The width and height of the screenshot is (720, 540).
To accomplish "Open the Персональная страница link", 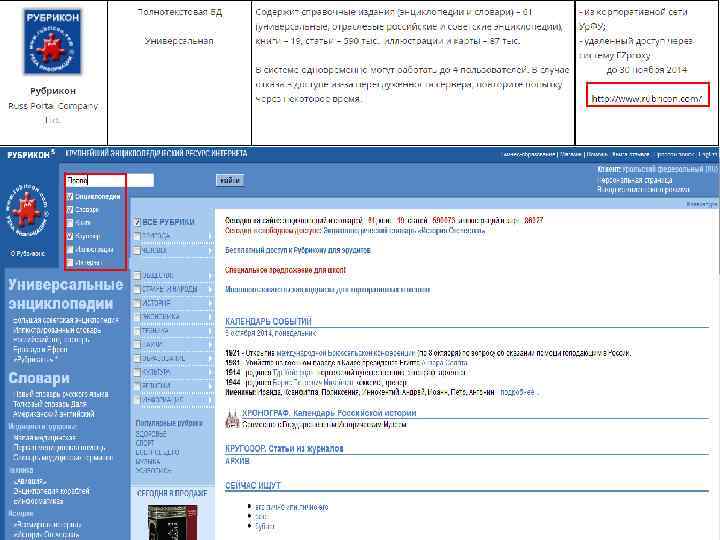I will (x=636, y=180).
